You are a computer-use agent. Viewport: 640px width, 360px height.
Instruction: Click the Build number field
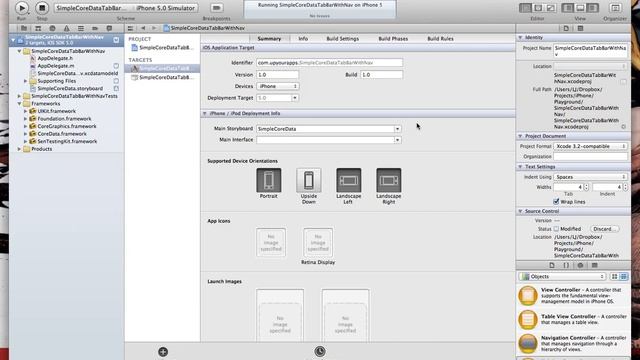click(x=382, y=75)
